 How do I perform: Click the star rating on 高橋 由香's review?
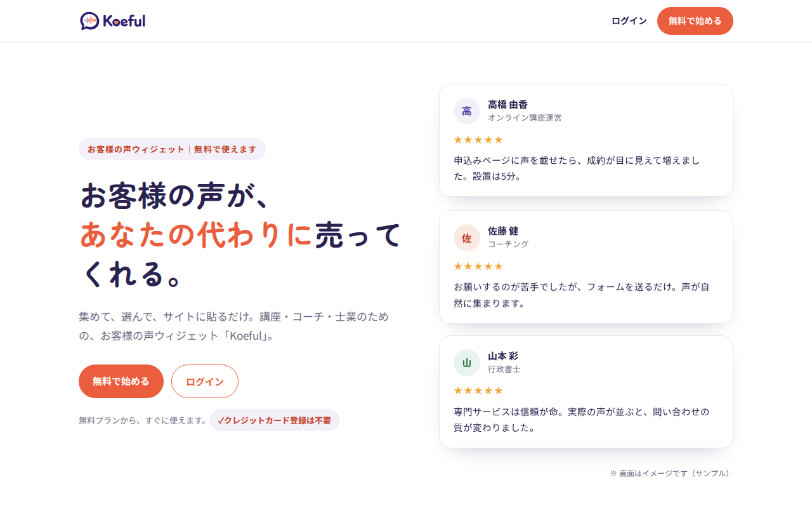(x=478, y=140)
